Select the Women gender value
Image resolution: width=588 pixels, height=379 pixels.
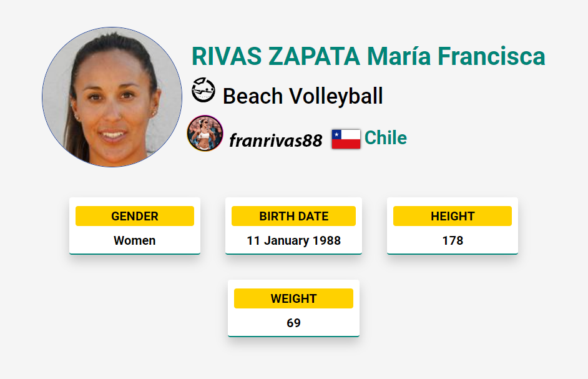tap(135, 240)
